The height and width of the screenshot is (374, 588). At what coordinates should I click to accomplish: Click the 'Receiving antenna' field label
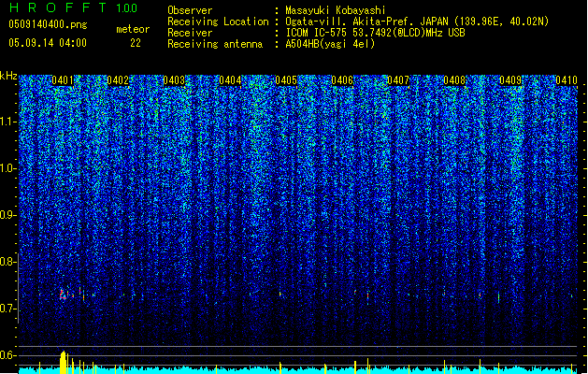(x=215, y=44)
